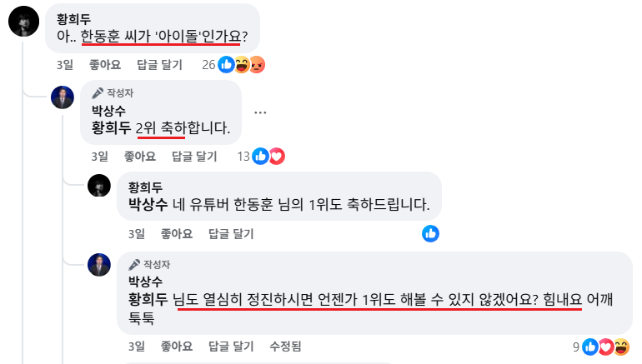This screenshot has width=642, height=364.
Task: Open three-dot menu beside 박상수 comment
Action: point(260,112)
